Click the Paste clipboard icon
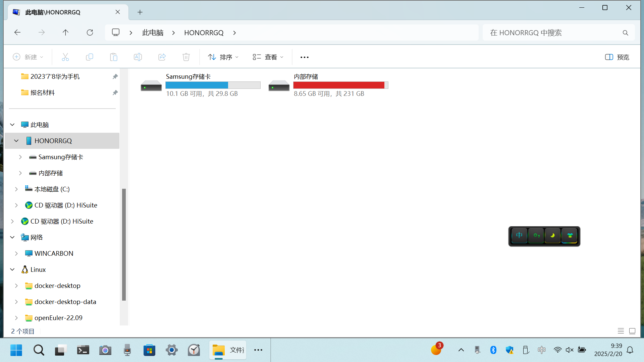The image size is (644, 362). (x=114, y=57)
